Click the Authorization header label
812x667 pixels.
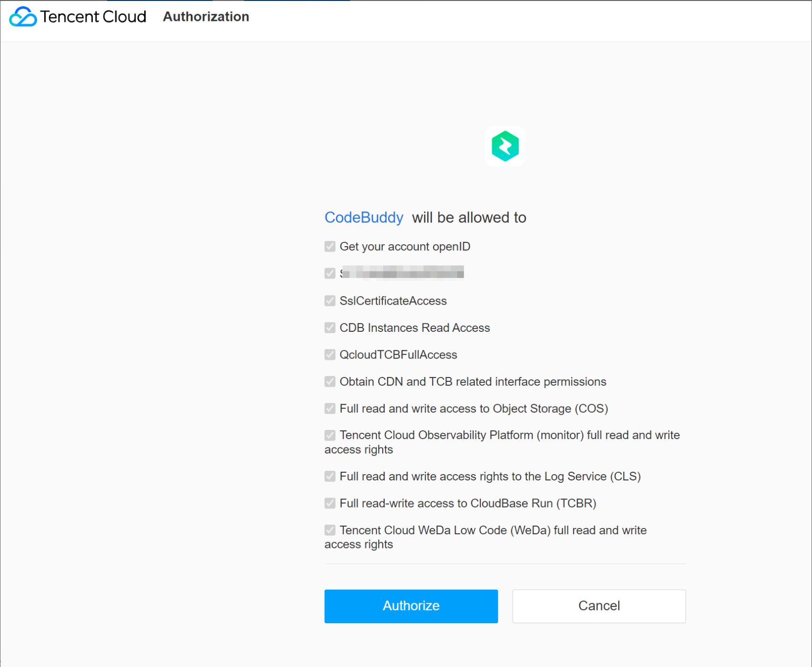pos(206,17)
